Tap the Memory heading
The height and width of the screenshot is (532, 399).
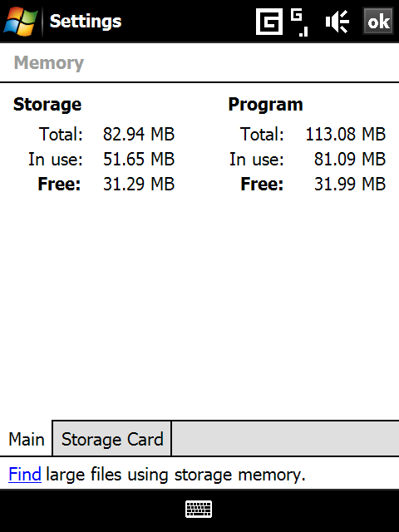(x=49, y=63)
